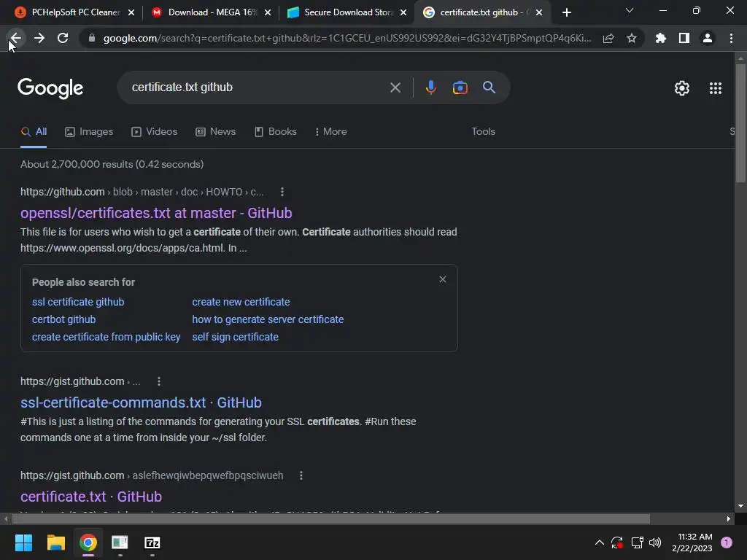Search by image with the camera icon
This screenshot has width=747, height=560.
click(460, 87)
